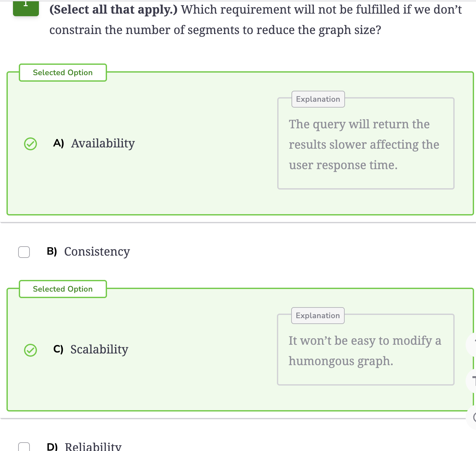Screen dimensions: 476x451
Task: Deselect option A) Availability
Action: tap(94, 143)
